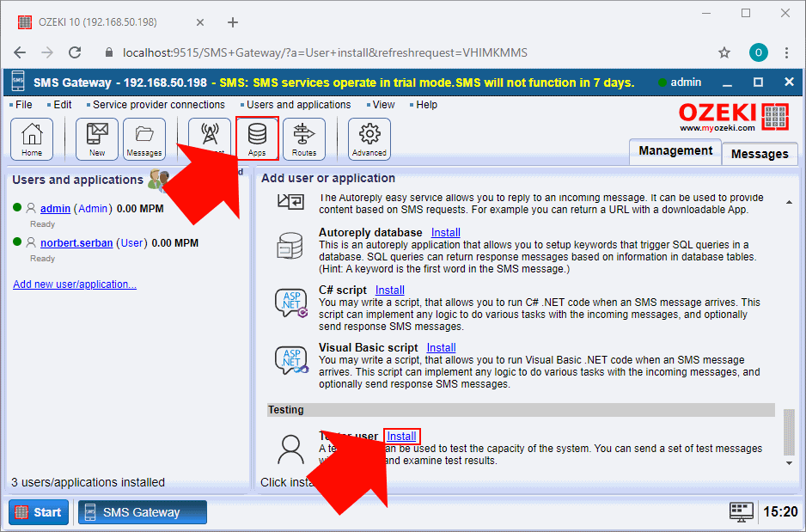Reload the page with the refresh icon

pyautogui.click(x=75, y=52)
